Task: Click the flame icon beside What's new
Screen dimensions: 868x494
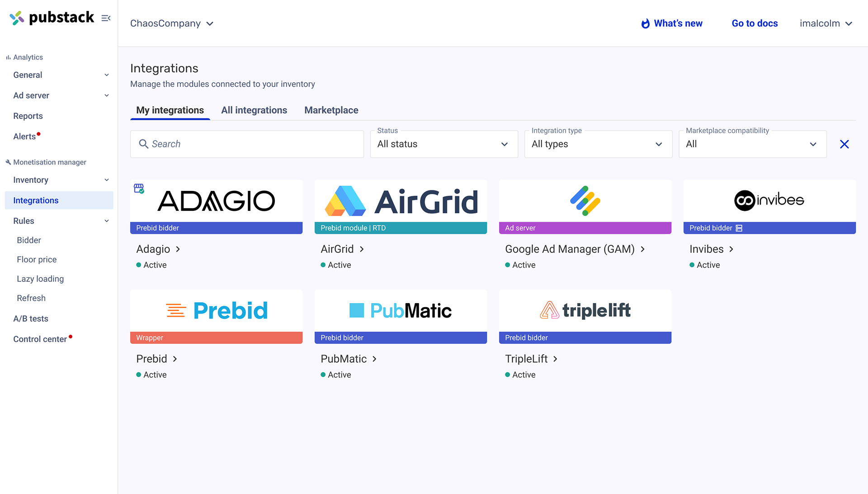Action: point(646,24)
